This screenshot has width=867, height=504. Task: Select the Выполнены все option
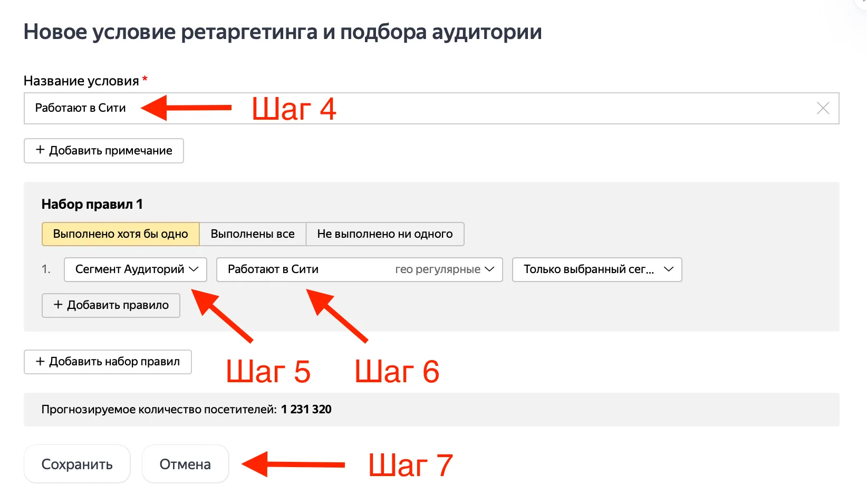pos(252,234)
